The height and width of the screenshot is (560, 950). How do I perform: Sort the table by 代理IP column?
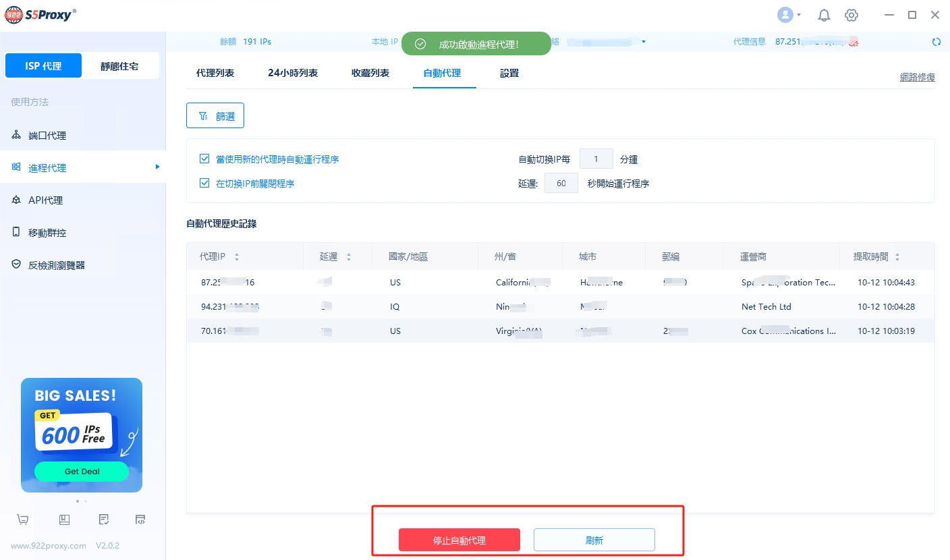(236, 257)
